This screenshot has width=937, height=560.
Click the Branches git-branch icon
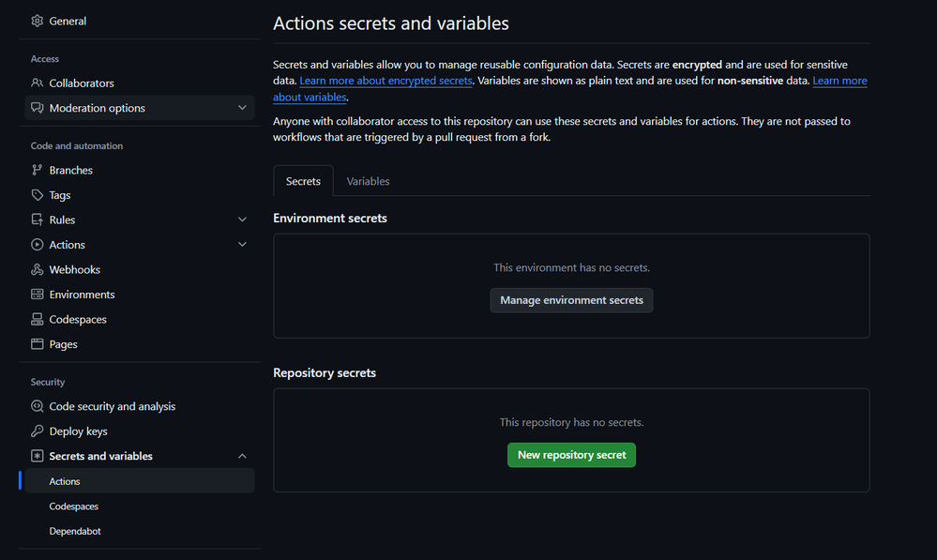(x=38, y=171)
